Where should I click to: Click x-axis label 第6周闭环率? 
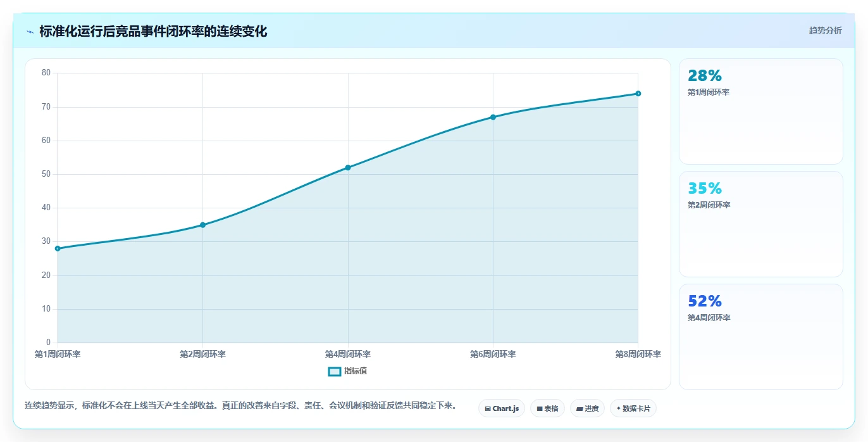(x=493, y=354)
